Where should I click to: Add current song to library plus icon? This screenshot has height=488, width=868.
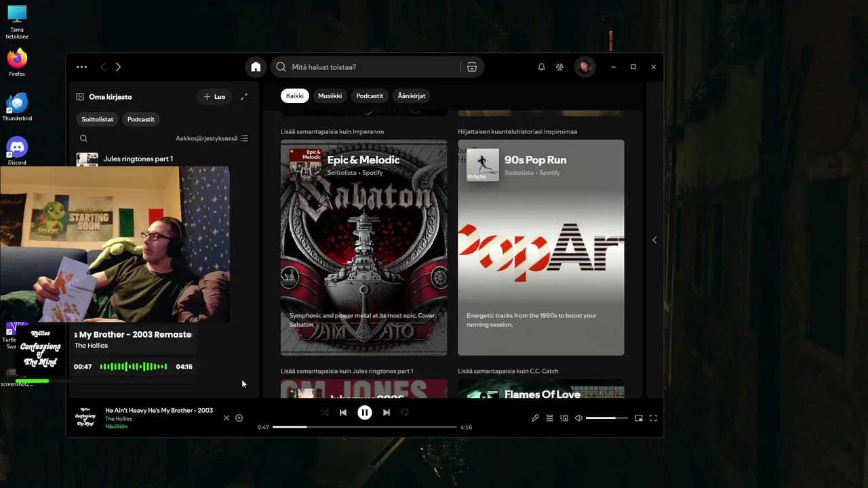(x=239, y=418)
